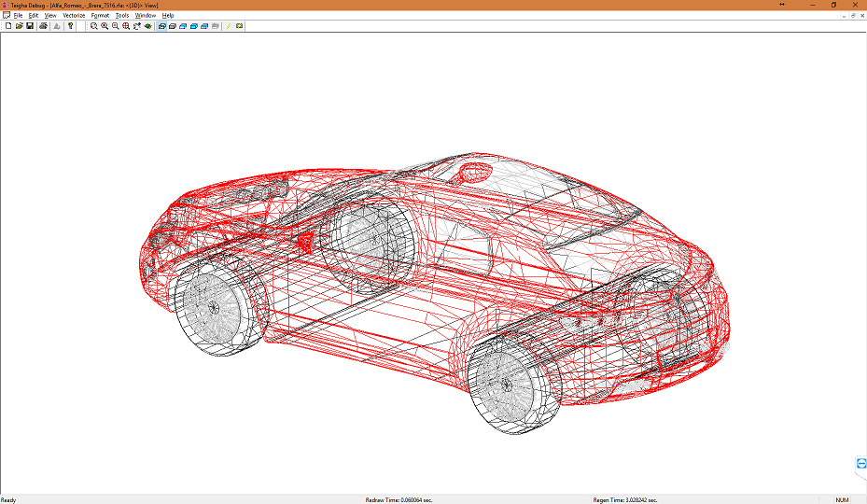867x504 pixels.
Task: Open the Help menu
Action: pyautogui.click(x=168, y=16)
